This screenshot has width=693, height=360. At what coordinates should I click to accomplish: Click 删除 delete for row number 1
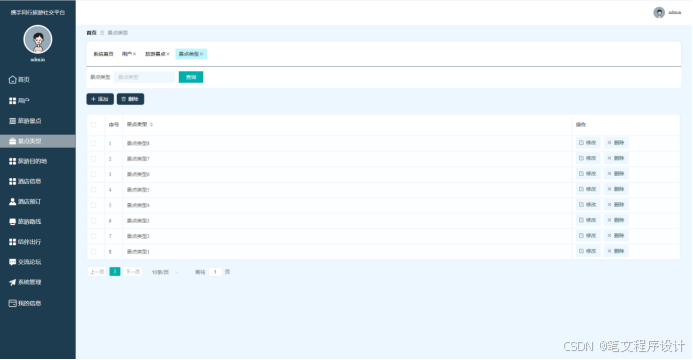616,143
